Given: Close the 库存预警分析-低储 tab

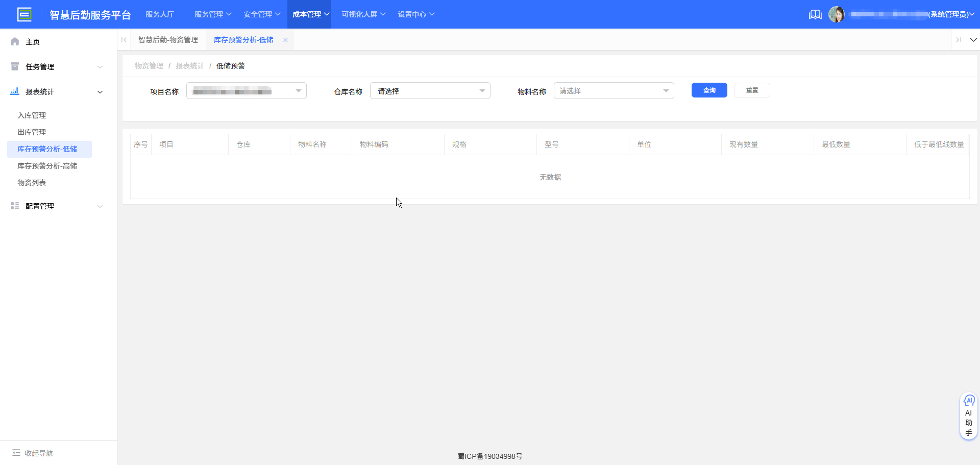Looking at the screenshot, I should tap(285, 40).
